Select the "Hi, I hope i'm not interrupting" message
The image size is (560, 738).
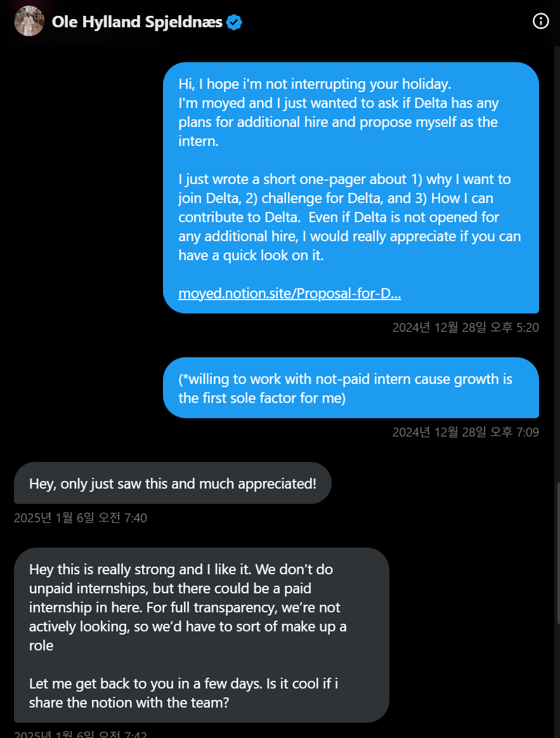[315, 84]
